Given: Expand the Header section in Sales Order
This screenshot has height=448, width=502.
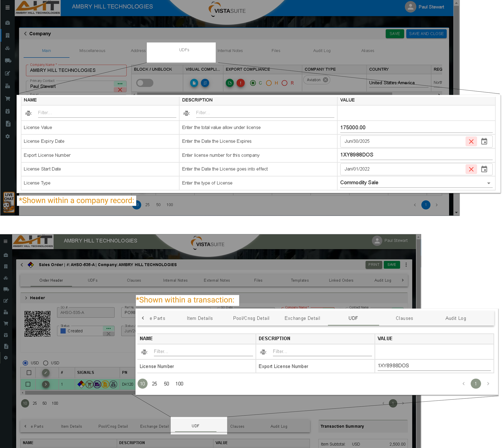Looking at the screenshot, I should pos(26,298).
